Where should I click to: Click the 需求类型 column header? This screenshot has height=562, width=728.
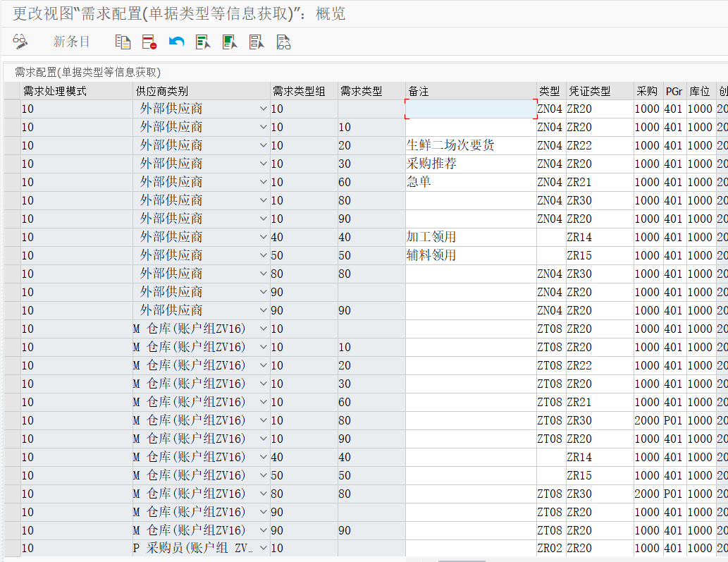pos(371,91)
